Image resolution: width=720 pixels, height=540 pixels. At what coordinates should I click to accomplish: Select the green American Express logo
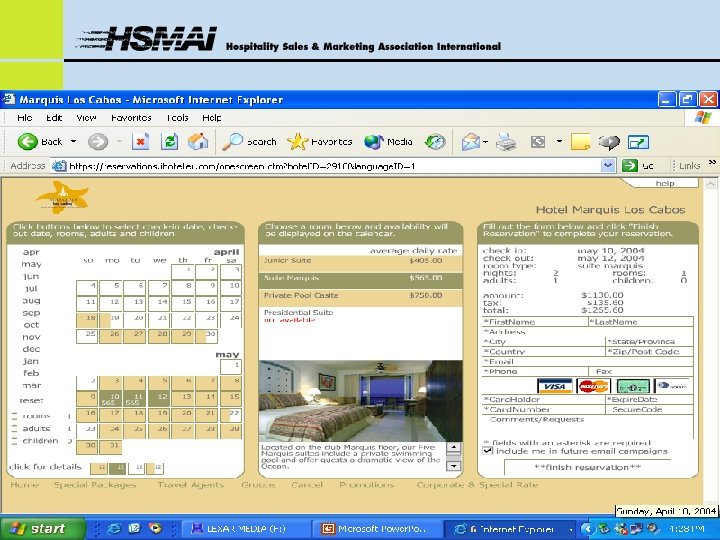coord(633,386)
